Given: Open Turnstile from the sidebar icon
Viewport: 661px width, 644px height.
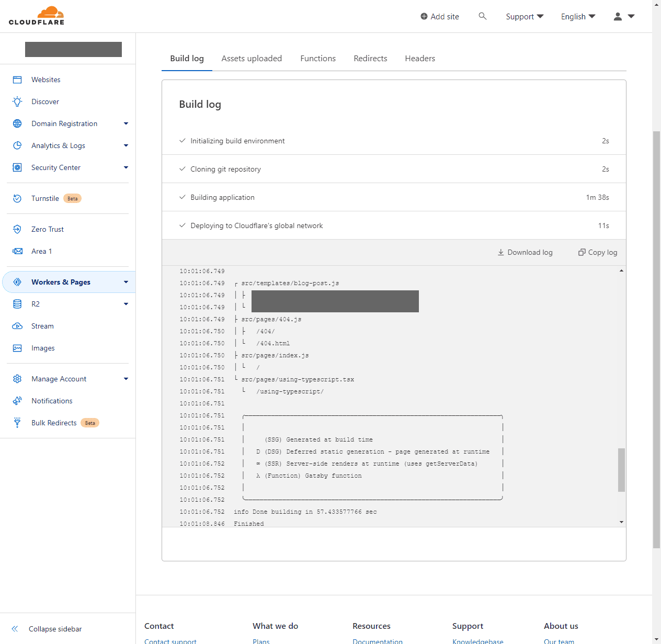Looking at the screenshot, I should 17,198.
